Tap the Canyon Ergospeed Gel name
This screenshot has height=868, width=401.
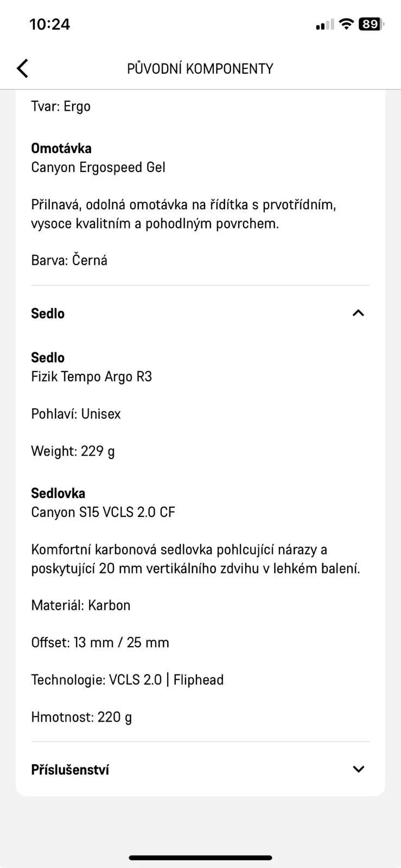click(98, 167)
